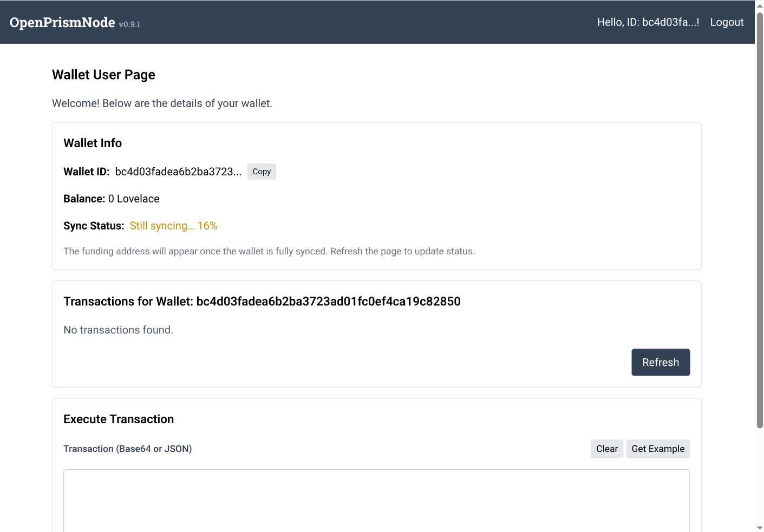Screen dimensions: 764x532
Task: Clear the transaction input
Action: click(x=606, y=449)
